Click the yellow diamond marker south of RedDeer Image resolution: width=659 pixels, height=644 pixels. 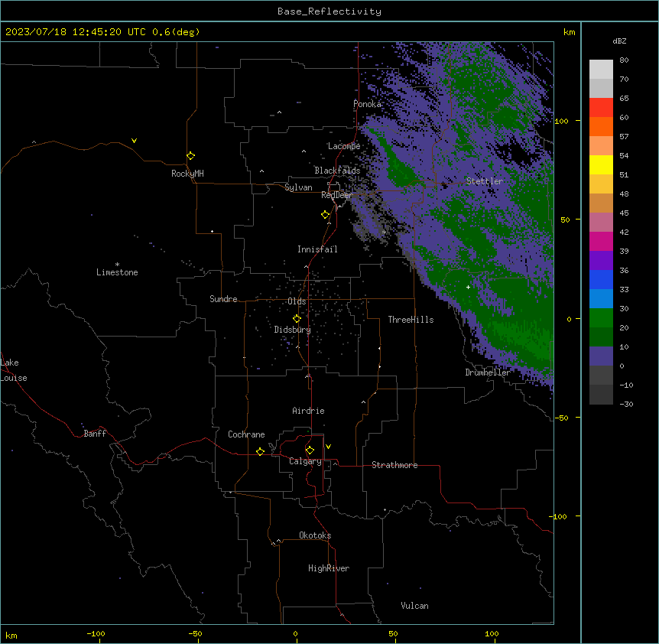325,215
